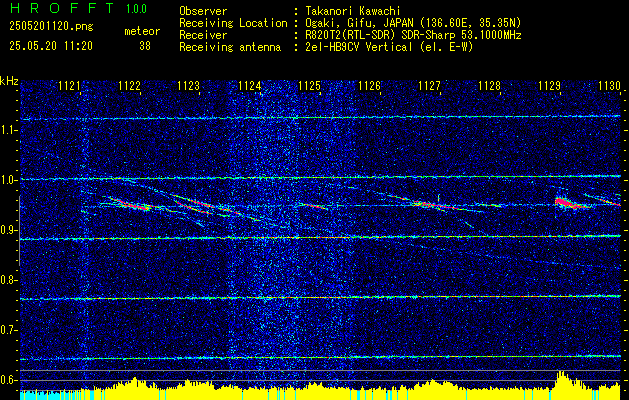Click the Receiving antenna label
629x400 pixels.
pos(230,47)
